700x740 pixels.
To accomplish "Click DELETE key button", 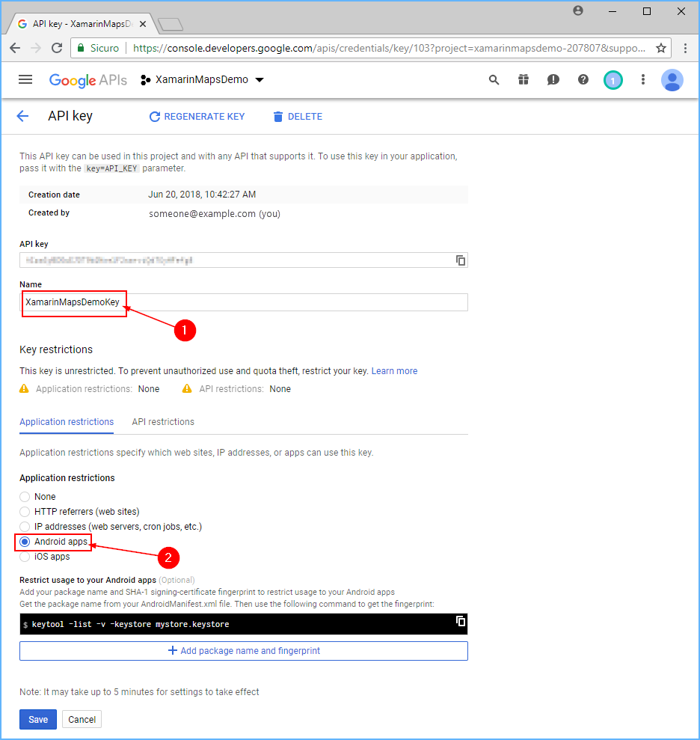I will coord(298,117).
